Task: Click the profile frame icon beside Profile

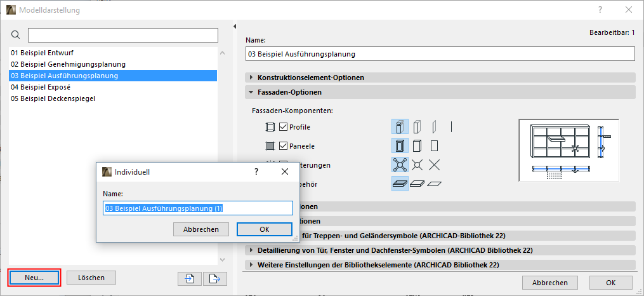Action: click(x=270, y=127)
